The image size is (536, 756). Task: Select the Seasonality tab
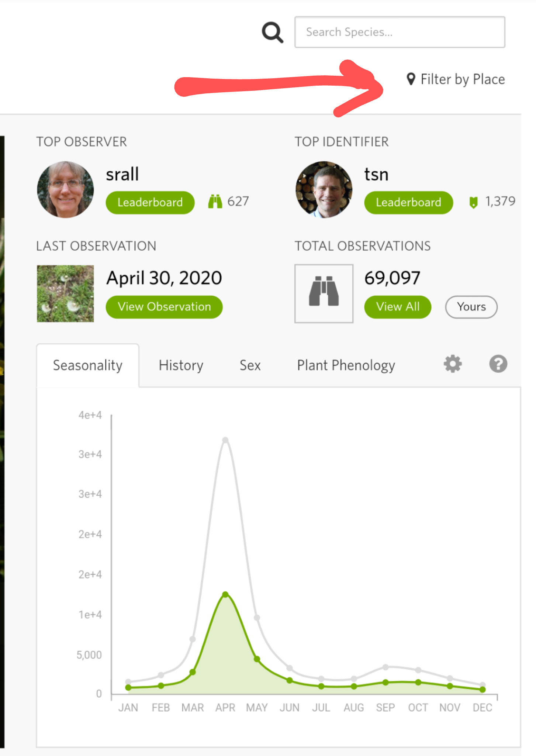pos(88,365)
